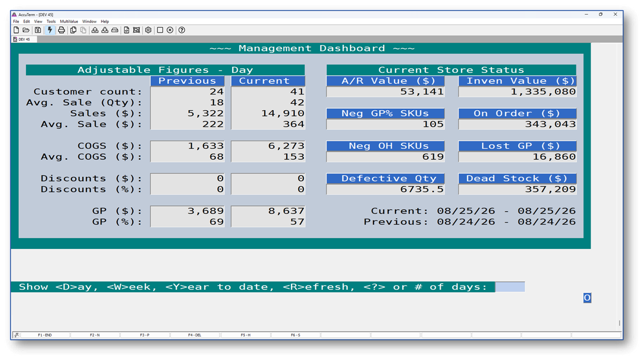Toggle the lightning bolt connect icon
The width and height of the screenshot is (644, 361).
(50, 30)
